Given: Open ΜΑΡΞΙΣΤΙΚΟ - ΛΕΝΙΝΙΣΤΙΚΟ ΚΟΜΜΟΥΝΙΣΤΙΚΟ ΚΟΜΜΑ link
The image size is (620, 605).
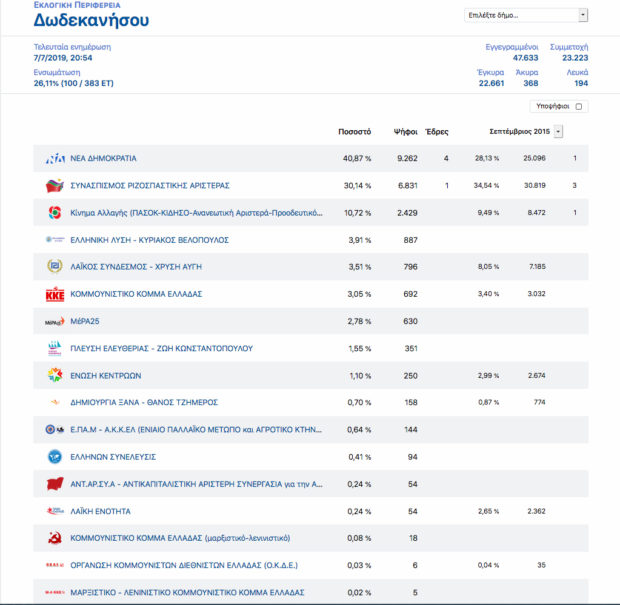Looking at the screenshot, I should [x=187, y=592].
